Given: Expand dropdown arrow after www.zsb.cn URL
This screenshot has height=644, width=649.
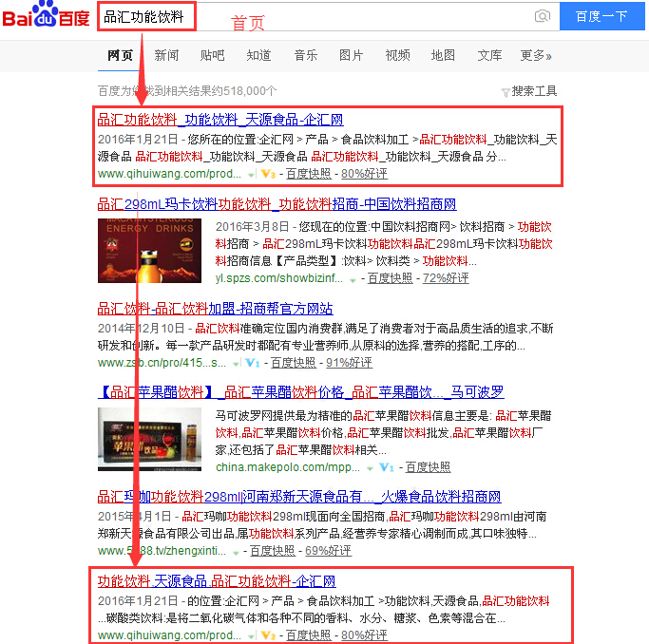Looking at the screenshot, I should (236, 364).
